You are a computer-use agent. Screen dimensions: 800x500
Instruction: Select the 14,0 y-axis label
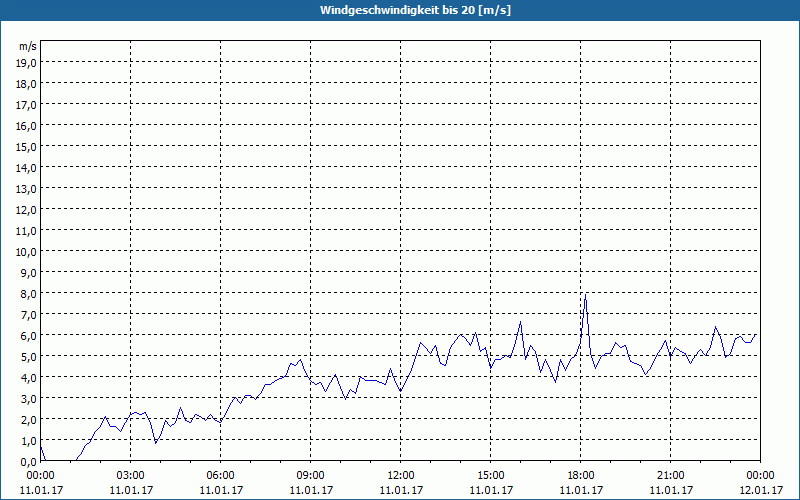click(x=27, y=167)
